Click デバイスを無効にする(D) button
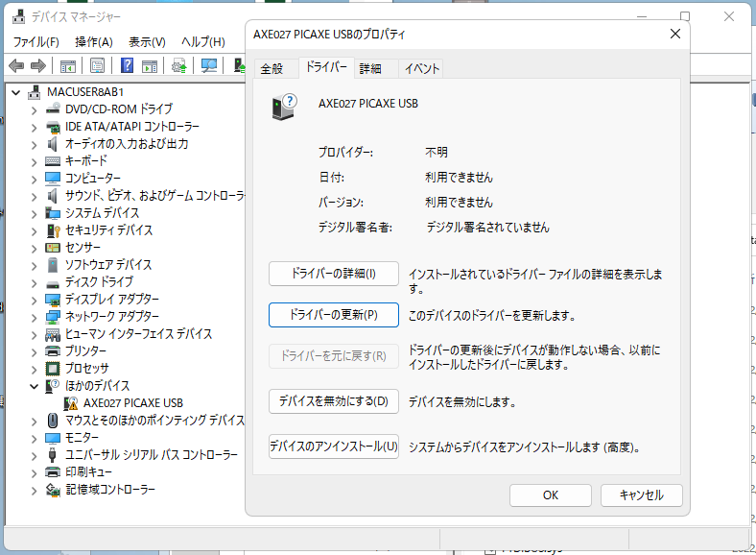 click(x=334, y=401)
